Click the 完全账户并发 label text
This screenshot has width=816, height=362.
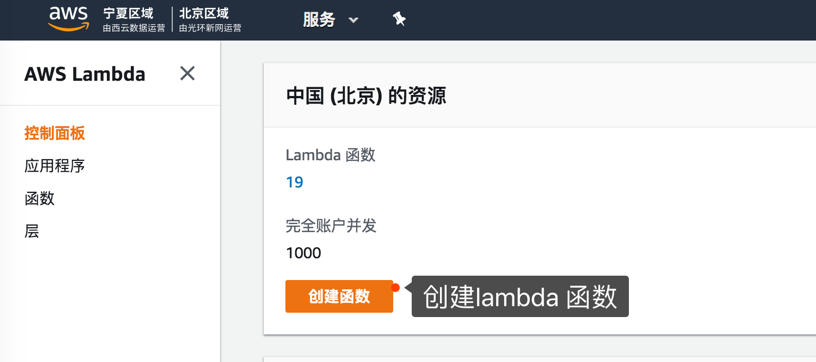tap(331, 226)
